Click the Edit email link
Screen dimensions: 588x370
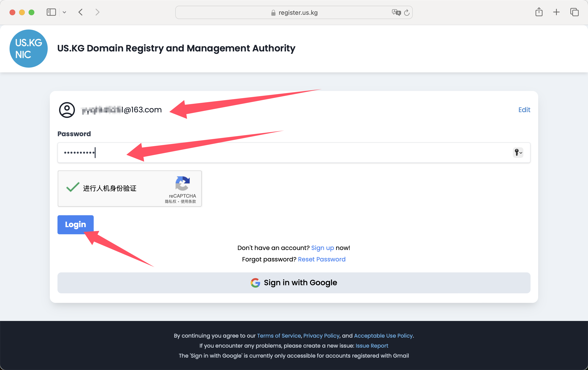(524, 110)
